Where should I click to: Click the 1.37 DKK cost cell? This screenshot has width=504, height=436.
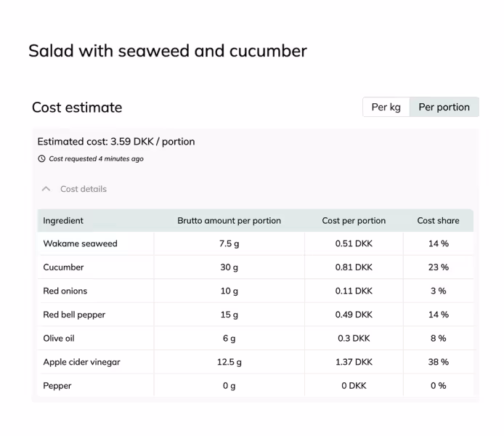(x=354, y=362)
